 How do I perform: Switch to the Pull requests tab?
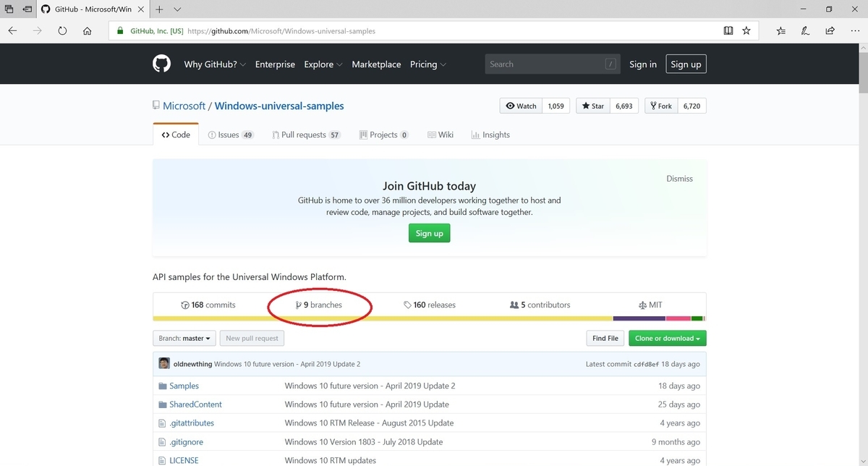306,135
